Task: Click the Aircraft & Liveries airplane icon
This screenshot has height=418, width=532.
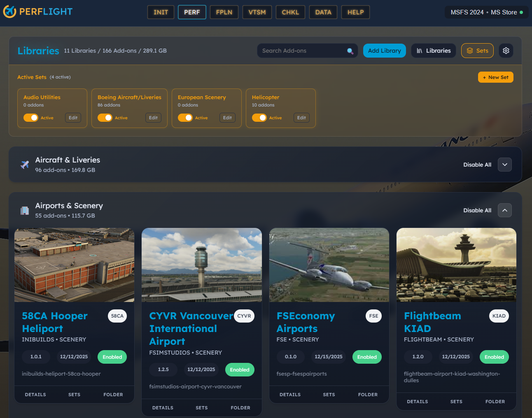Action: pyautogui.click(x=25, y=165)
